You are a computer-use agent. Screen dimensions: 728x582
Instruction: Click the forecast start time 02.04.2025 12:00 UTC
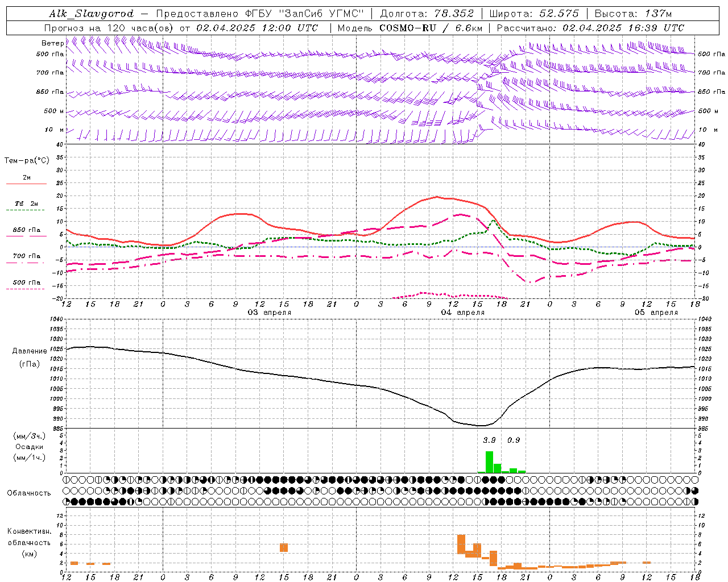coord(257,28)
